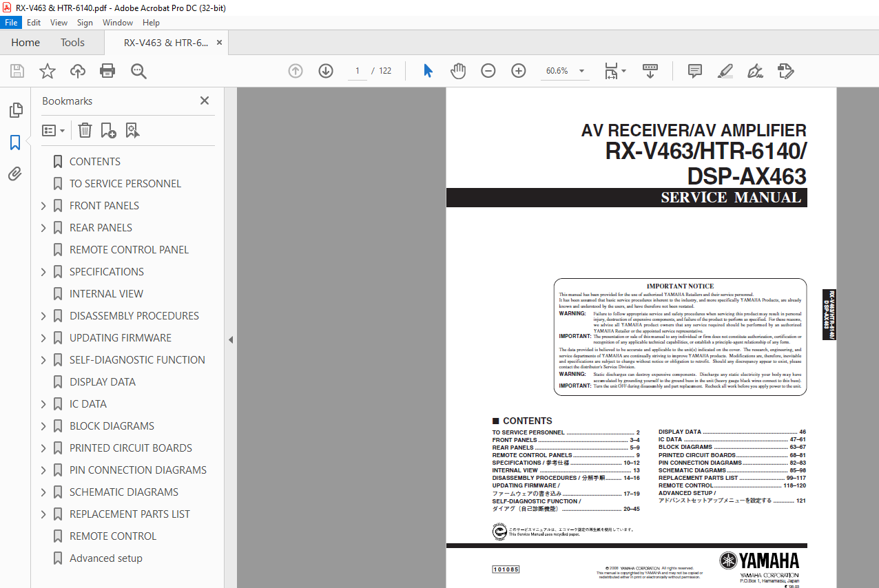The width and height of the screenshot is (879, 588).
Task: Add a comment sticky note
Action: pyautogui.click(x=695, y=71)
